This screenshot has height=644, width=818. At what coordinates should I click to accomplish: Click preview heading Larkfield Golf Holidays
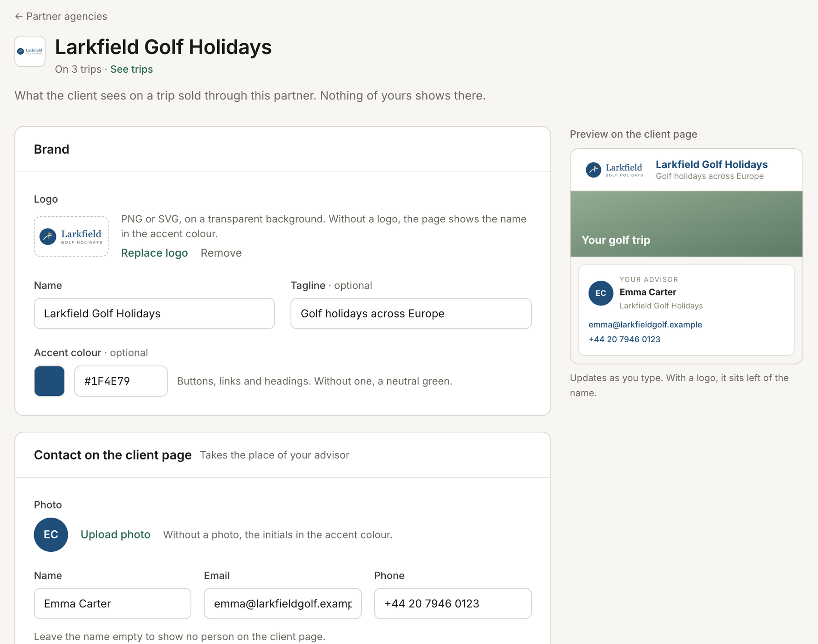click(x=712, y=165)
